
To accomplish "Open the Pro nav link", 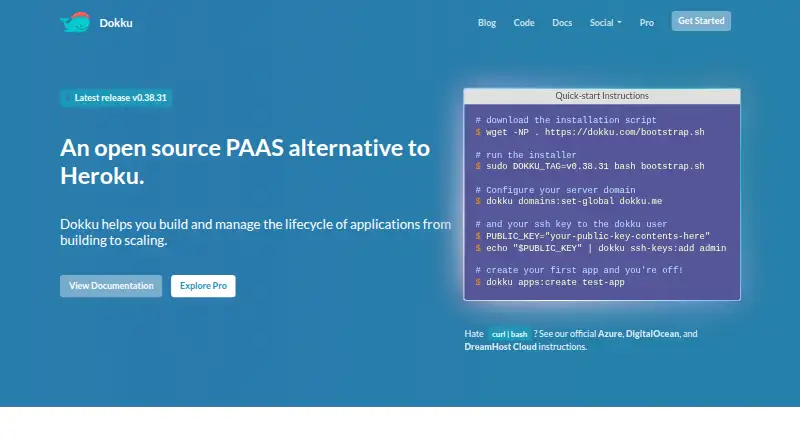I will (x=646, y=22).
